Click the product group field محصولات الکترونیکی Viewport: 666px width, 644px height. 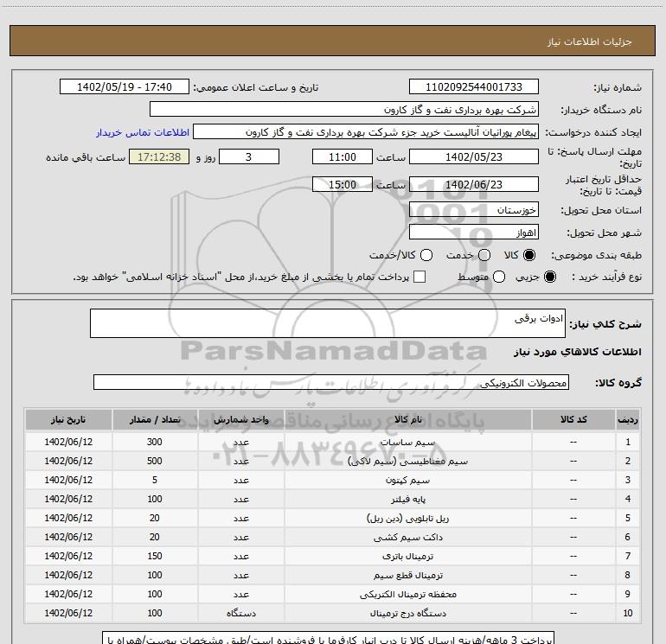point(331,382)
